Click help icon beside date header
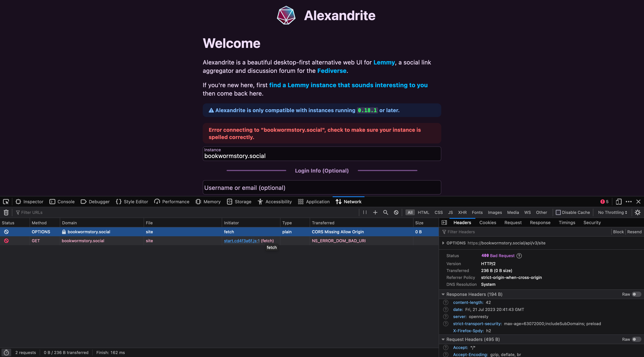This screenshot has height=357, width=644. (446, 309)
